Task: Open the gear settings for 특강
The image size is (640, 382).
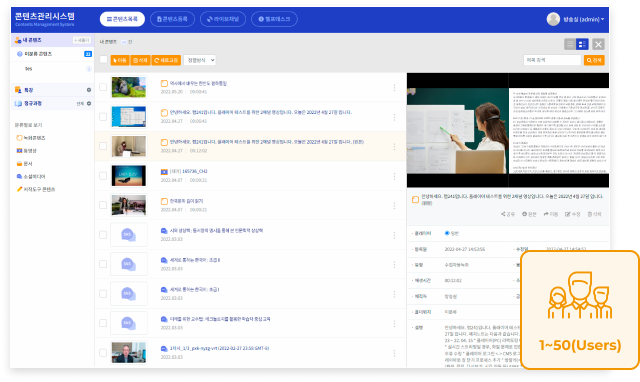Action: [x=89, y=90]
